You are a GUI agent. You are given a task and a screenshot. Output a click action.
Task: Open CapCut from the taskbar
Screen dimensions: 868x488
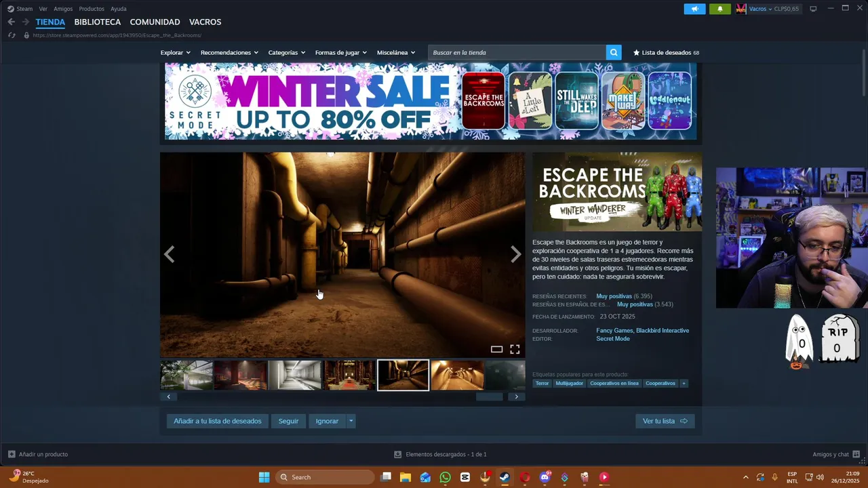[x=465, y=477]
